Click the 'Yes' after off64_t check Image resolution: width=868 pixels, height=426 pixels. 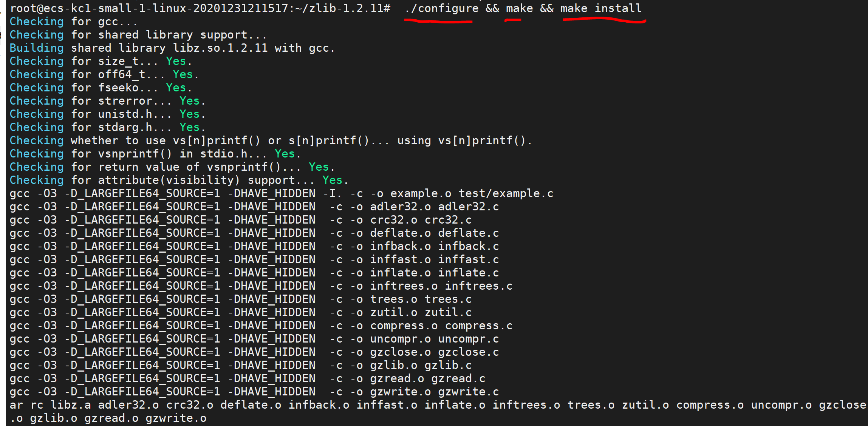(183, 74)
